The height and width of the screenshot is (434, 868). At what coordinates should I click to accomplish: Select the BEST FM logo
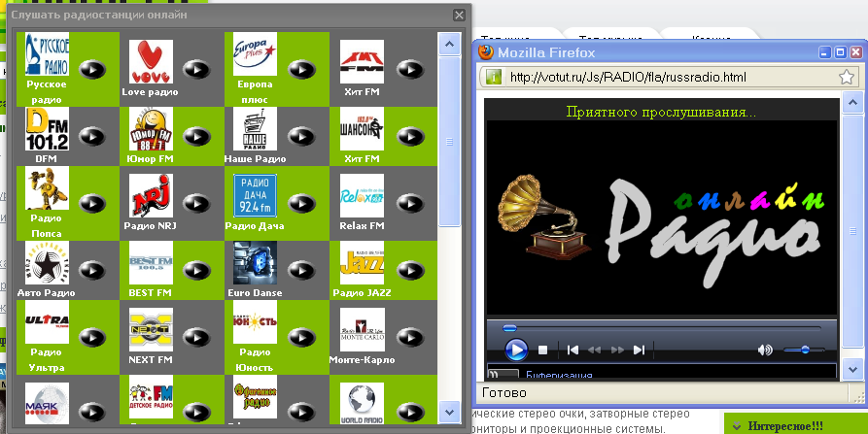tap(151, 262)
